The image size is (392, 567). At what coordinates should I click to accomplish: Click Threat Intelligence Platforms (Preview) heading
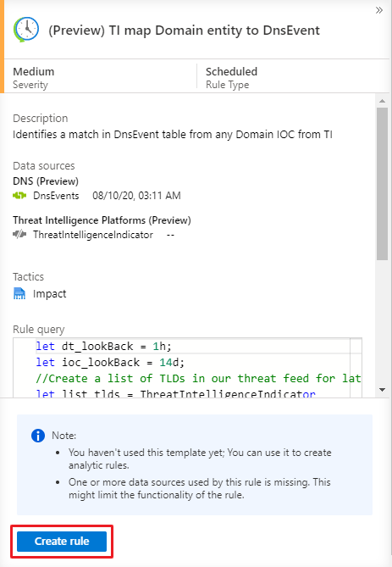click(x=102, y=220)
